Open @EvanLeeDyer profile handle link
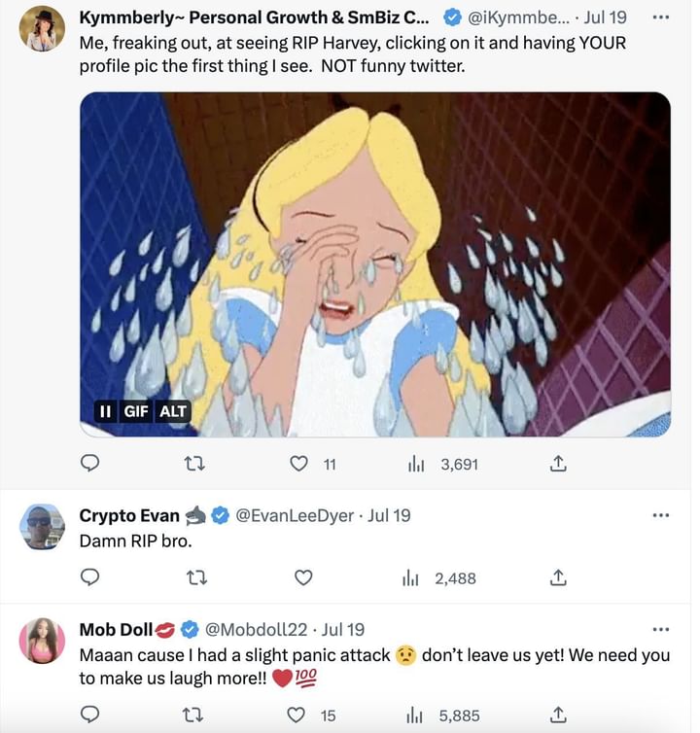This screenshot has width=700, height=733. click(x=296, y=515)
